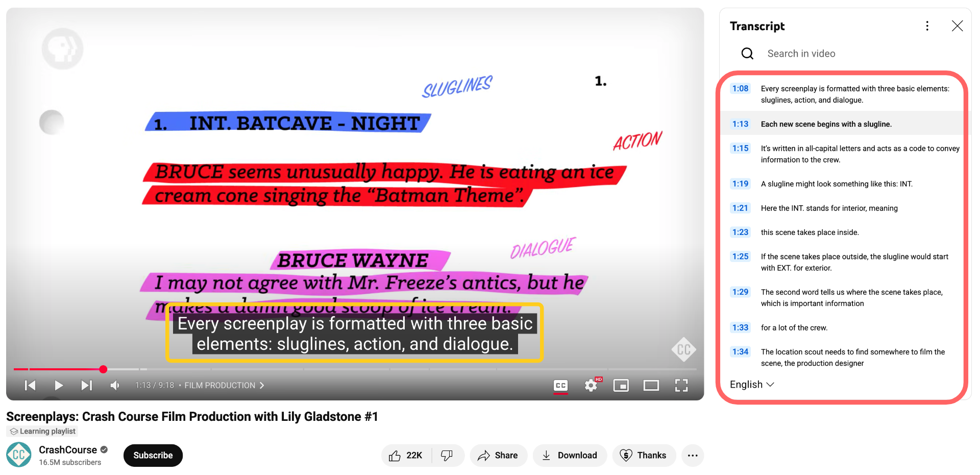Enable miniplayer mode
980x475 pixels.
click(621, 386)
